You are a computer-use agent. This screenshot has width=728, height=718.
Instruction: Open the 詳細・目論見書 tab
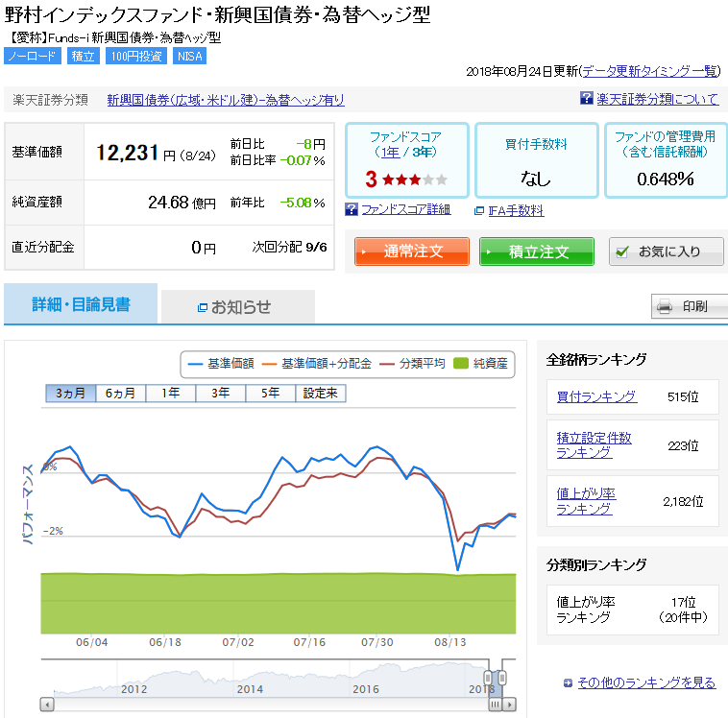click(x=81, y=303)
